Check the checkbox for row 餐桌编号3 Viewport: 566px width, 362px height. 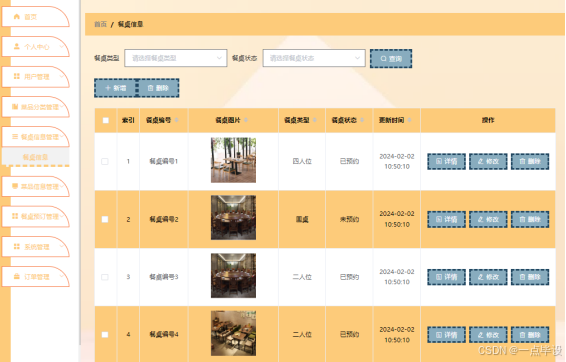point(105,277)
